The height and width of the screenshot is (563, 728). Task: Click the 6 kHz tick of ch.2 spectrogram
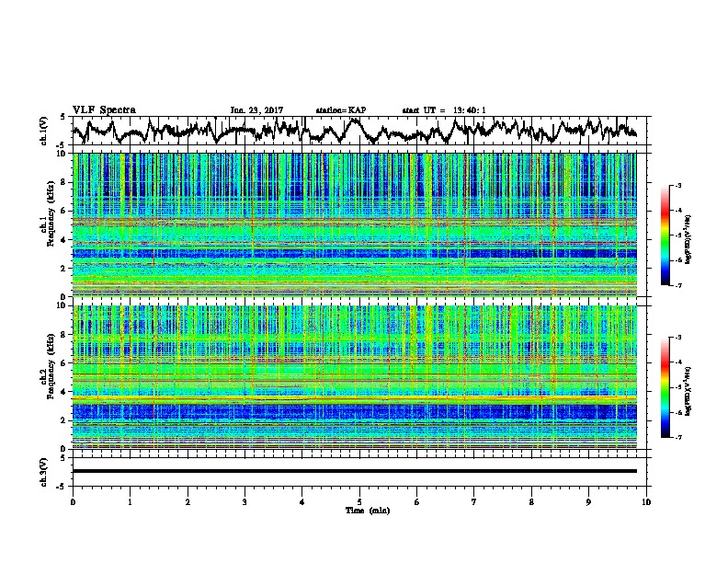coord(64,363)
